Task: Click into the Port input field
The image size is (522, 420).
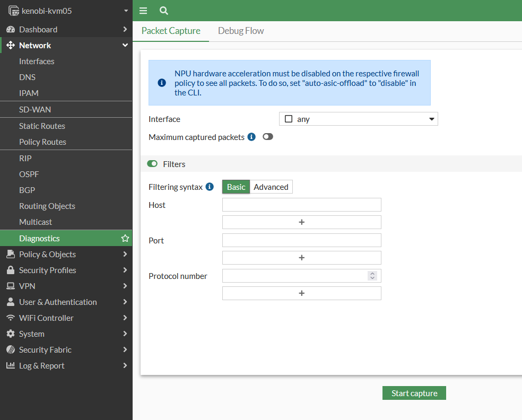Action: pos(301,240)
